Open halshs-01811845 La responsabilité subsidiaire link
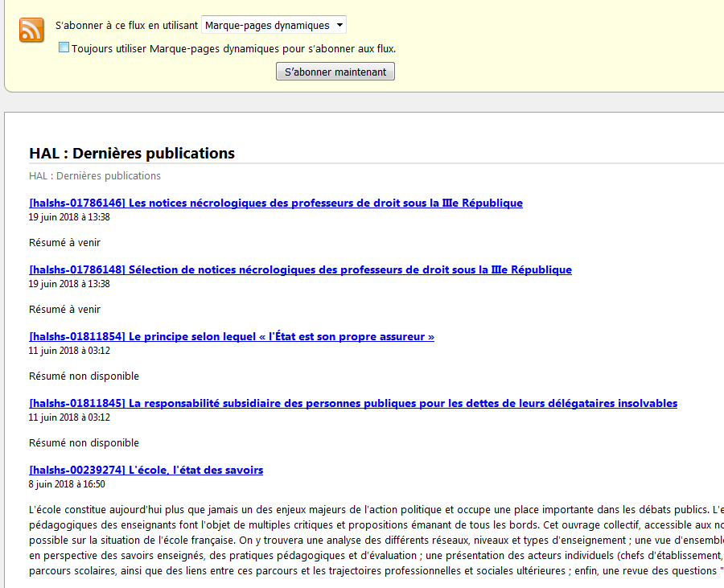Viewport: 724px width, 588px height. click(x=353, y=403)
